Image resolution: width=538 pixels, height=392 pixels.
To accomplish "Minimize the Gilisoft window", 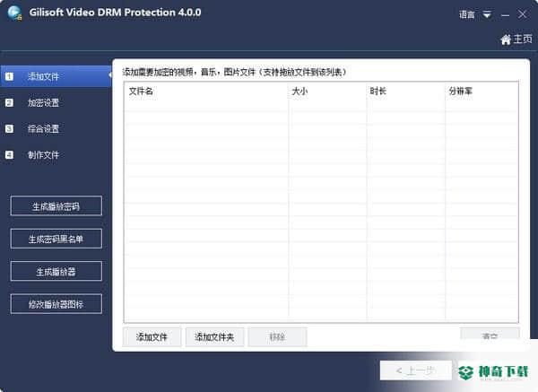I will click(x=505, y=14).
